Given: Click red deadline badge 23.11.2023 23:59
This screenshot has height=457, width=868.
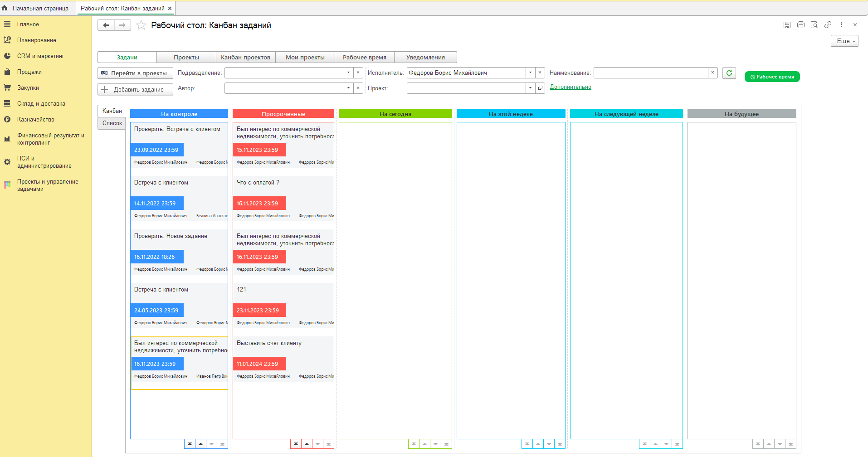Looking at the screenshot, I should click(x=259, y=311).
